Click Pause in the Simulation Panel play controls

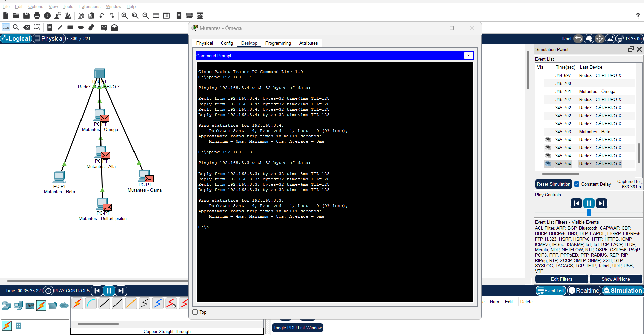589,203
